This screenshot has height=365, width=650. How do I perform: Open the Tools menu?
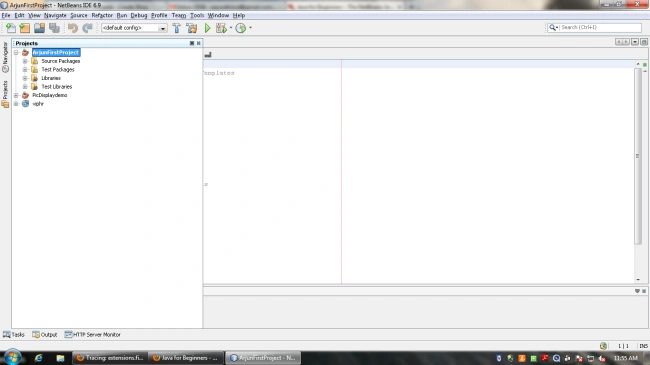tap(197, 15)
